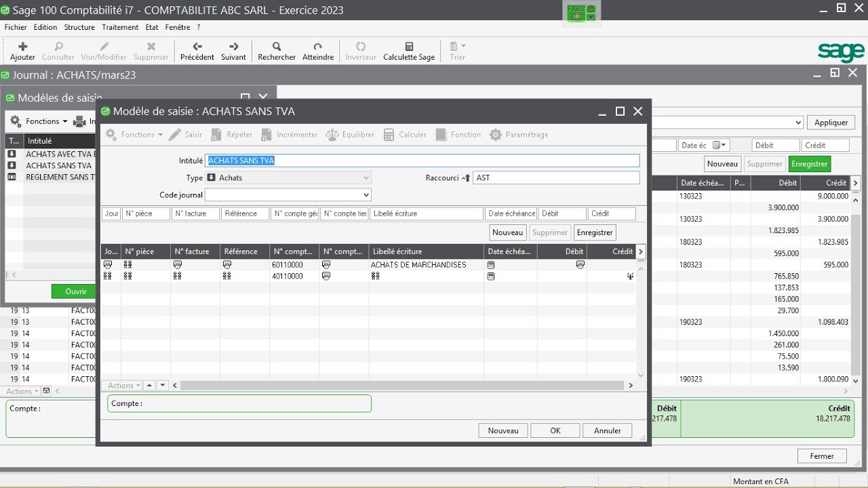Click the Incrémenter icon in the dialog toolbar
868x488 pixels.
(x=267, y=135)
